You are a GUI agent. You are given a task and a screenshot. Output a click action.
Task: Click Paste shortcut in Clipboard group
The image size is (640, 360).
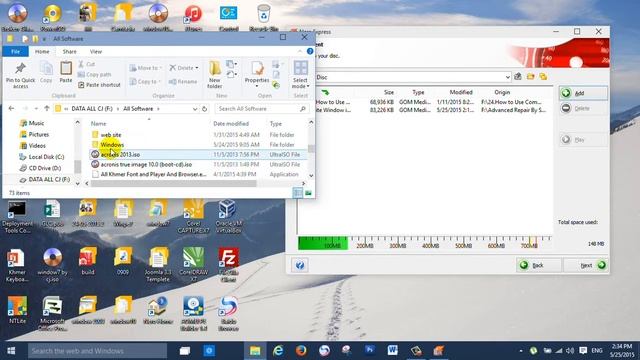point(99,85)
